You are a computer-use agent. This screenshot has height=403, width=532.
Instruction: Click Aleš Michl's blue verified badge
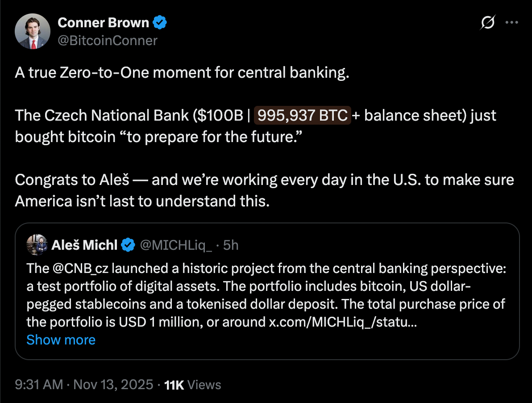pyautogui.click(x=129, y=245)
